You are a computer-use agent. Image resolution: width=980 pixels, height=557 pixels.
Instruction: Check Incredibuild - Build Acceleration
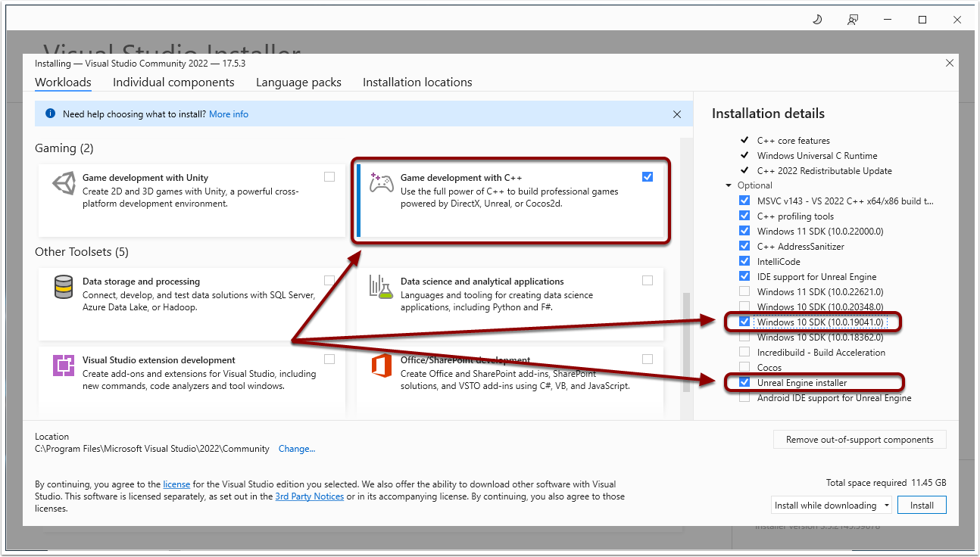744,352
